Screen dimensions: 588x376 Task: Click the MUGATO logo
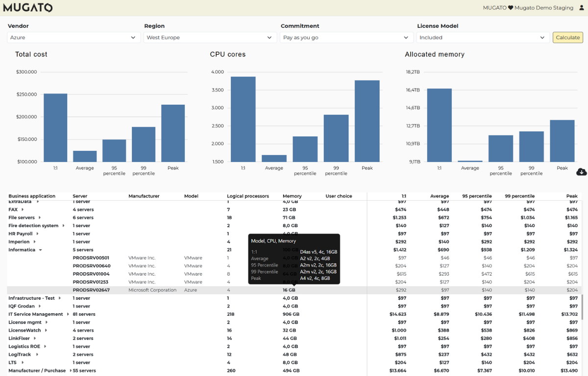pyautogui.click(x=28, y=8)
